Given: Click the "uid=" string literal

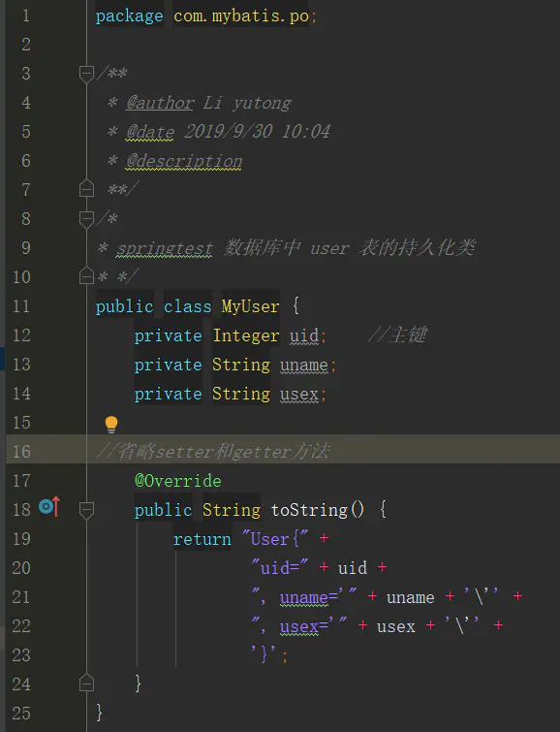Looking at the screenshot, I should (x=280, y=568).
